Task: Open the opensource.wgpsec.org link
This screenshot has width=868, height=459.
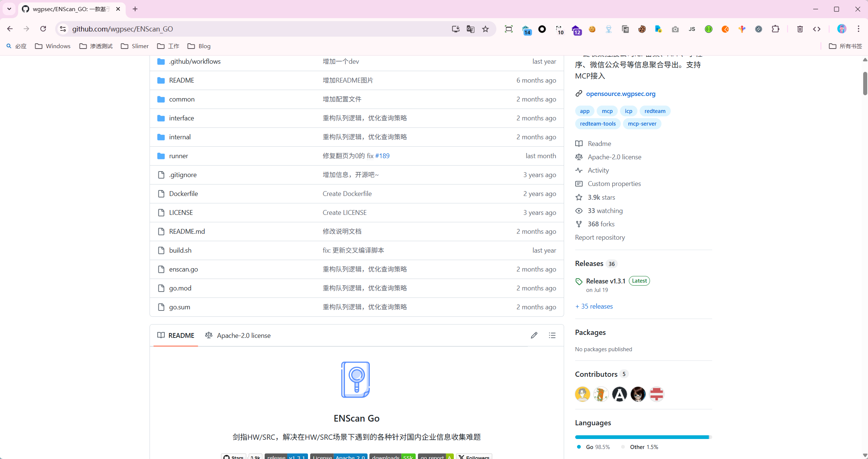Action: [620, 94]
